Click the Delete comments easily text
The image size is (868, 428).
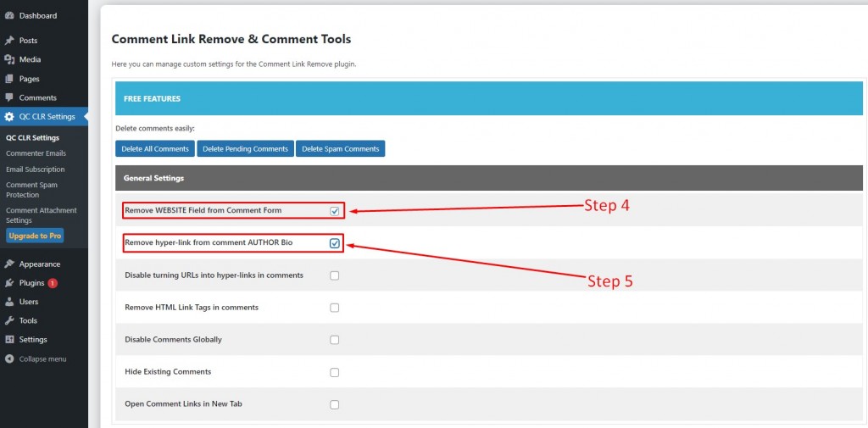pos(155,129)
